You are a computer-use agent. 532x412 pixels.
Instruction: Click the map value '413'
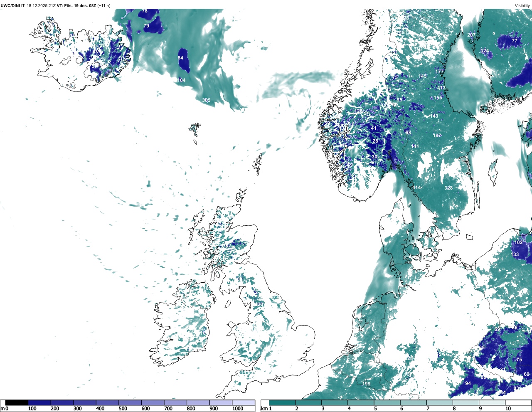pyautogui.click(x=441, y=88)
